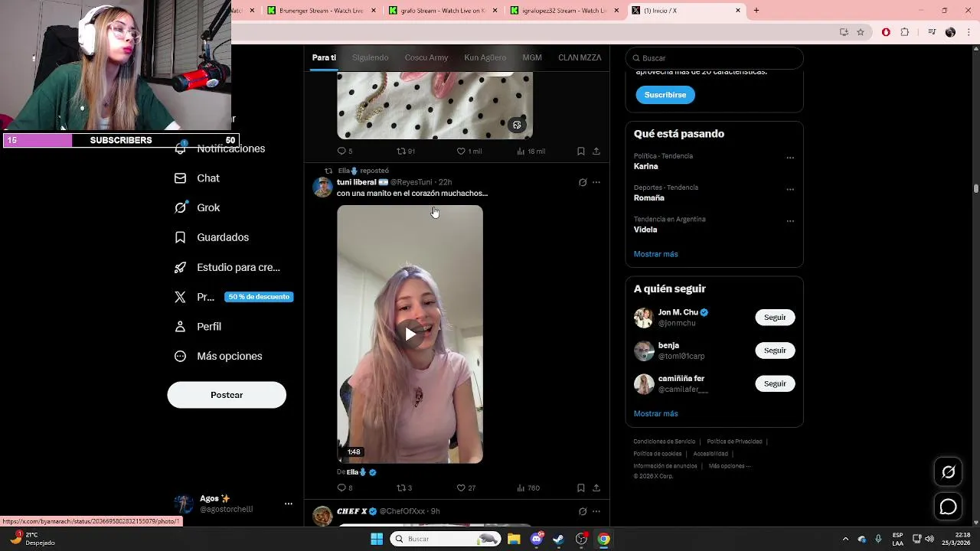
Task: Open Estudio para creadores rocket icon
Action: [181, 267]
